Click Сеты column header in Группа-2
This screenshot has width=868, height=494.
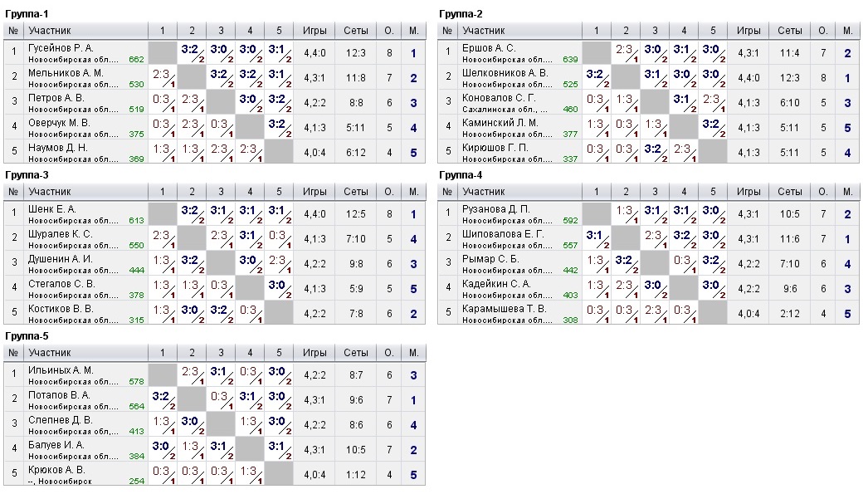point(789,31)
